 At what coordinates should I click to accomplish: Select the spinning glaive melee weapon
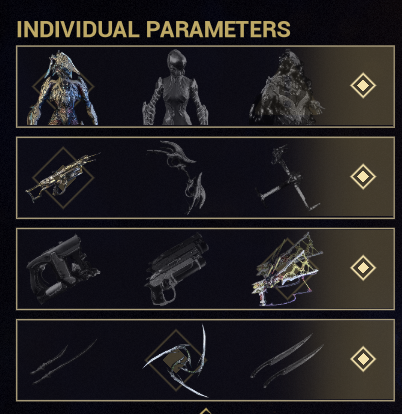176,361
